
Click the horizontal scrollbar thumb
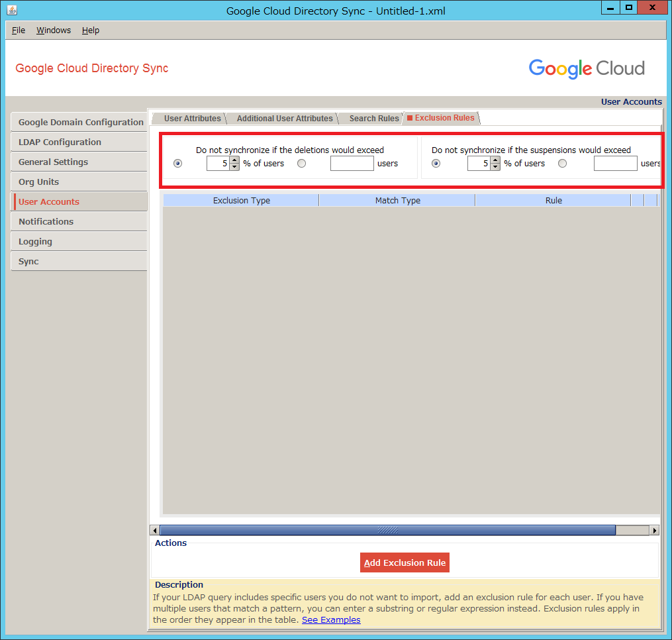click(387, 531)
